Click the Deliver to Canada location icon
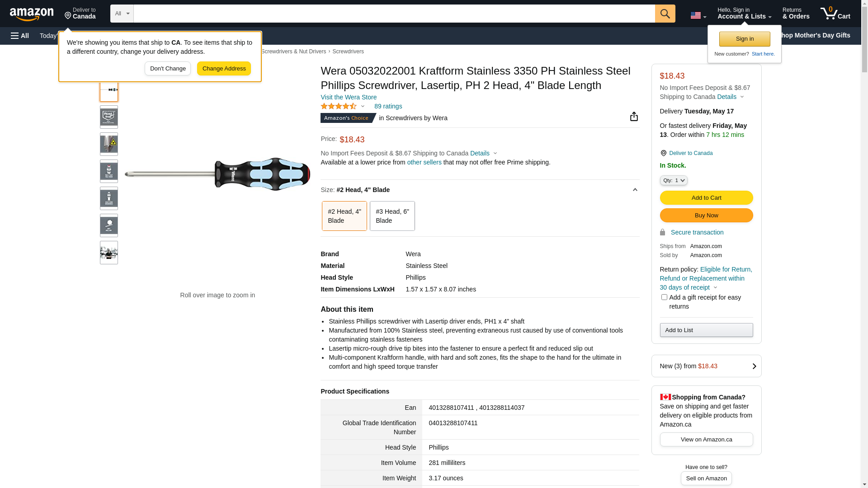Viewport: 868px width, 488px height. click(x=664, y=153)
